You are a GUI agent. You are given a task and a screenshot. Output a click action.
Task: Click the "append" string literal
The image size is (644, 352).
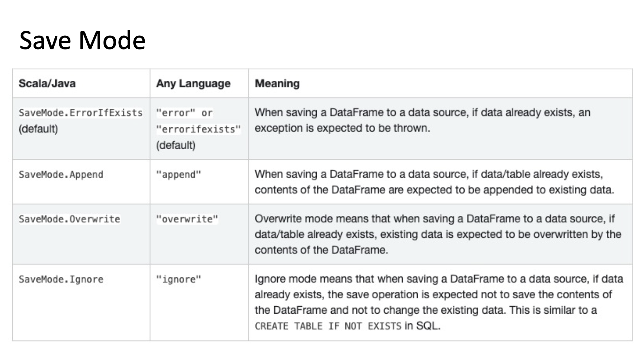pos(179,175)
